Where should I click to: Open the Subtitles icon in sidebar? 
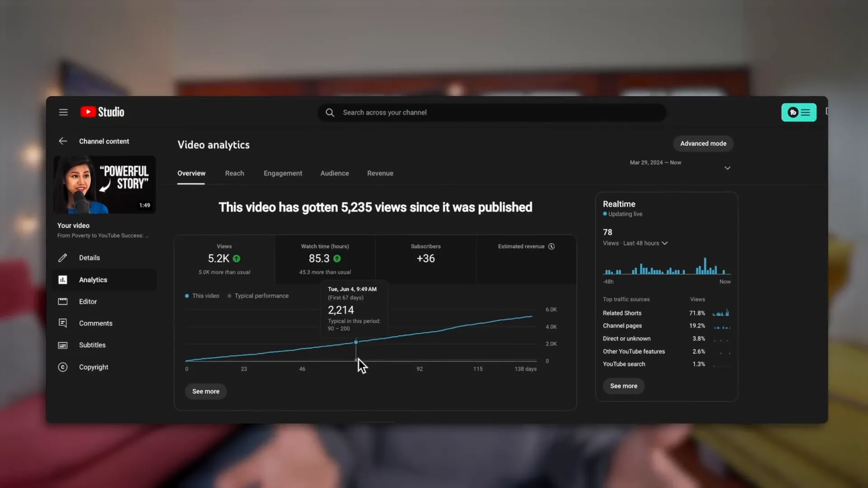(62, 345)
